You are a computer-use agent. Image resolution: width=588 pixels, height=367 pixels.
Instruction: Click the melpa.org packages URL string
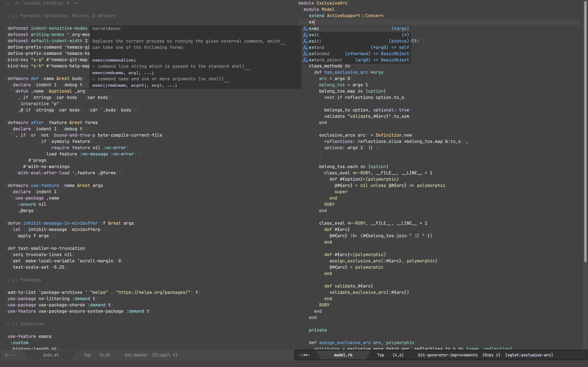153,292
